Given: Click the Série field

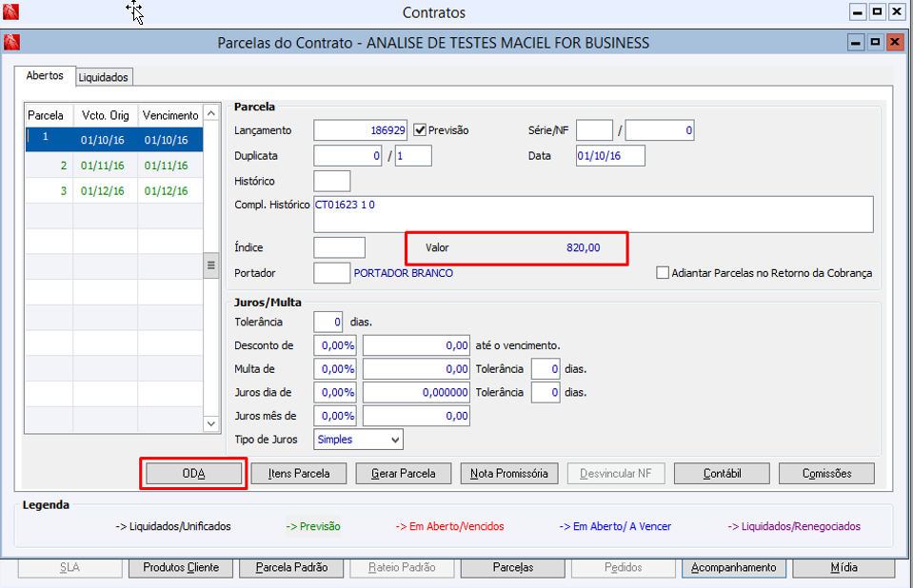Looking at the screenshot, I should coord(594,130).
